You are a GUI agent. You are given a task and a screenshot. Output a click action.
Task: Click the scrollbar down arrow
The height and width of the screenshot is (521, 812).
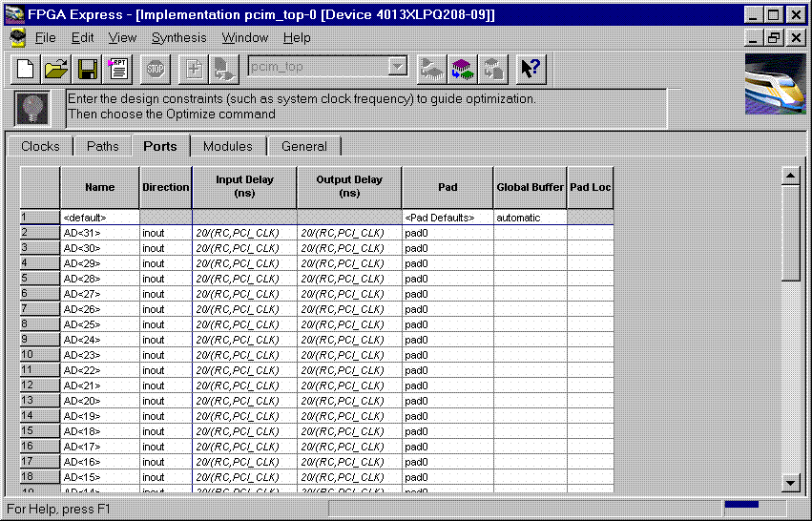[790, 483]
